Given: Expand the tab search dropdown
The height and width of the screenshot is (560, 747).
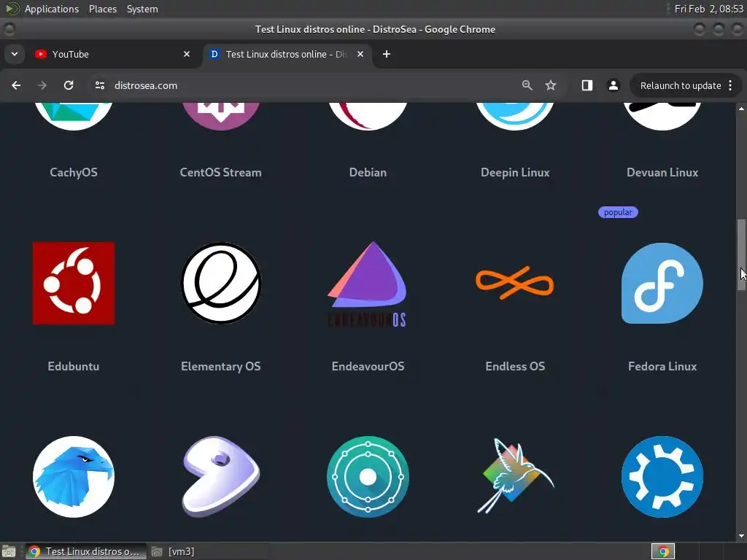Looking at the screenshot, I should 15,54.
